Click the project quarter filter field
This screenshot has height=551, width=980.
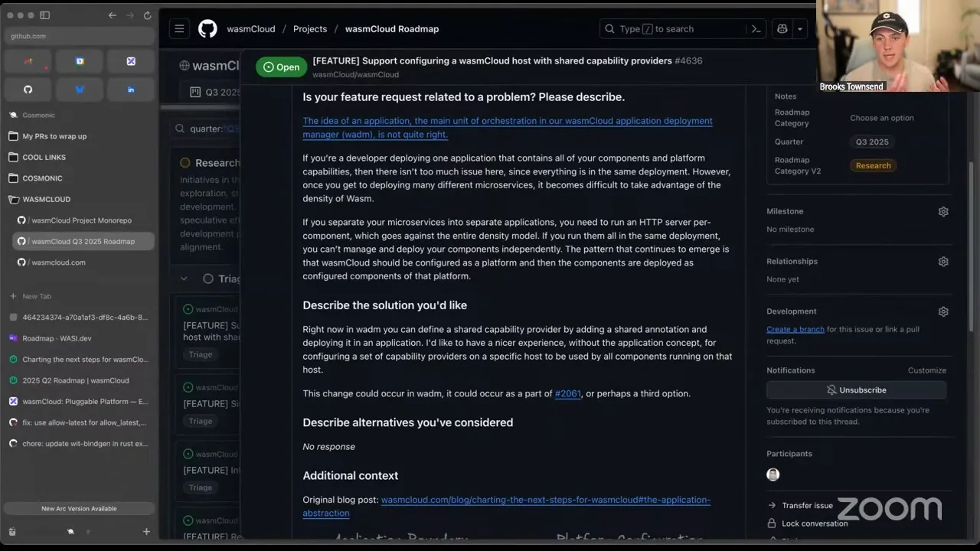[207, 129]
